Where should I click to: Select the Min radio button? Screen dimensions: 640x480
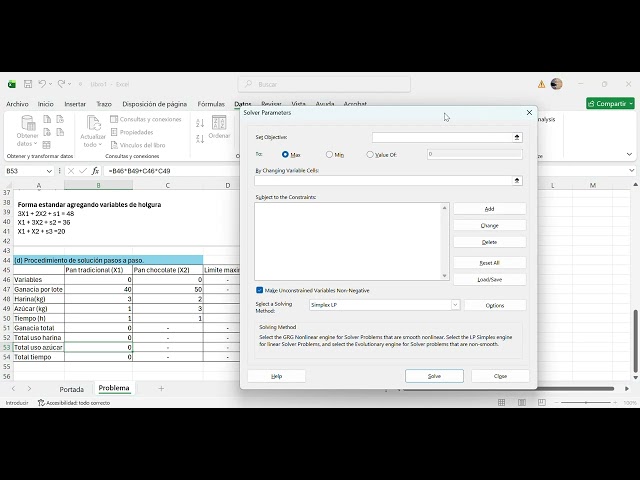(x=329, y=155)
